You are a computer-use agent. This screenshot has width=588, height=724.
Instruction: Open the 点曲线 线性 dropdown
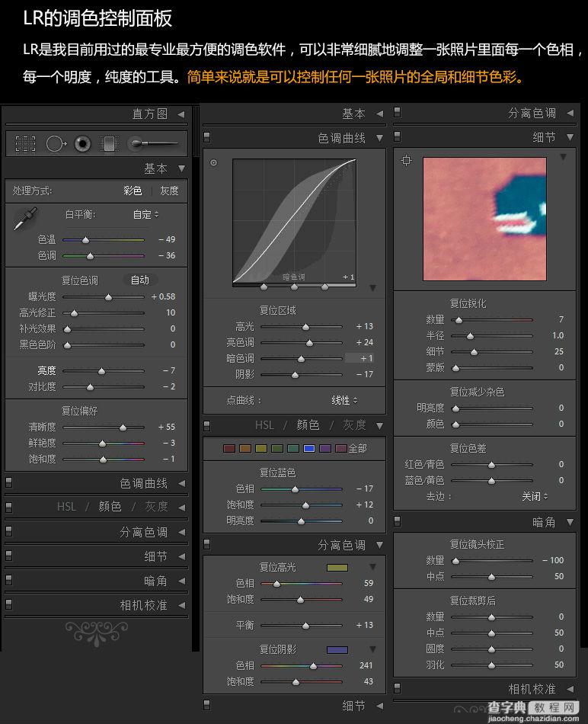point(344,400)
